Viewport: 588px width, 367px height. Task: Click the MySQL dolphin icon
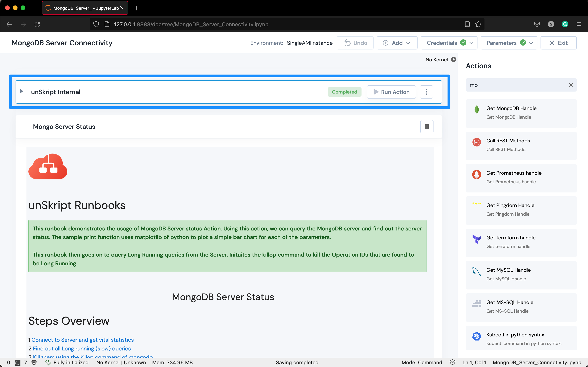click(x=477, y=271)
